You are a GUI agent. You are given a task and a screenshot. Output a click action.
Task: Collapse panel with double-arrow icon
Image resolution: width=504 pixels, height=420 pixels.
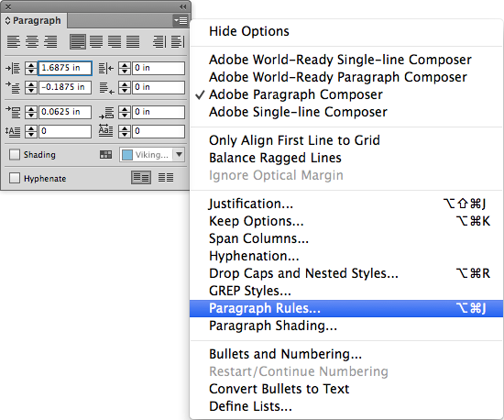coord(182,6)
